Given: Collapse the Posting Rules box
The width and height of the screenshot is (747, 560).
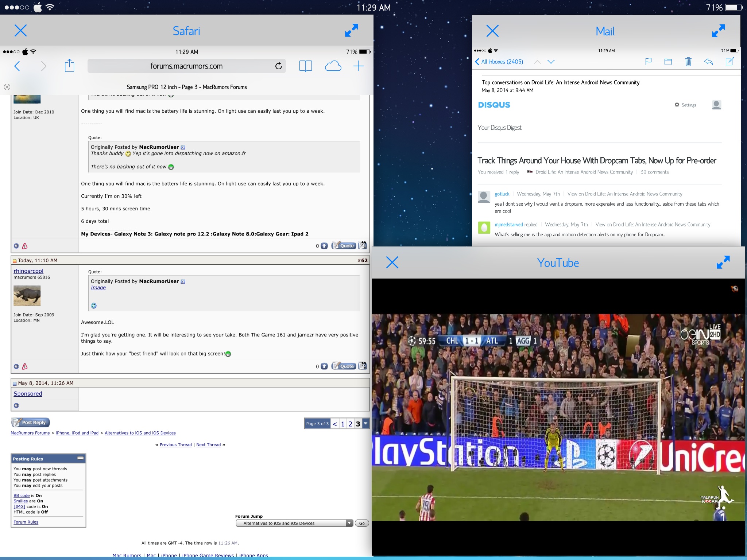Looking at the screenshot, I should [81, 458].
